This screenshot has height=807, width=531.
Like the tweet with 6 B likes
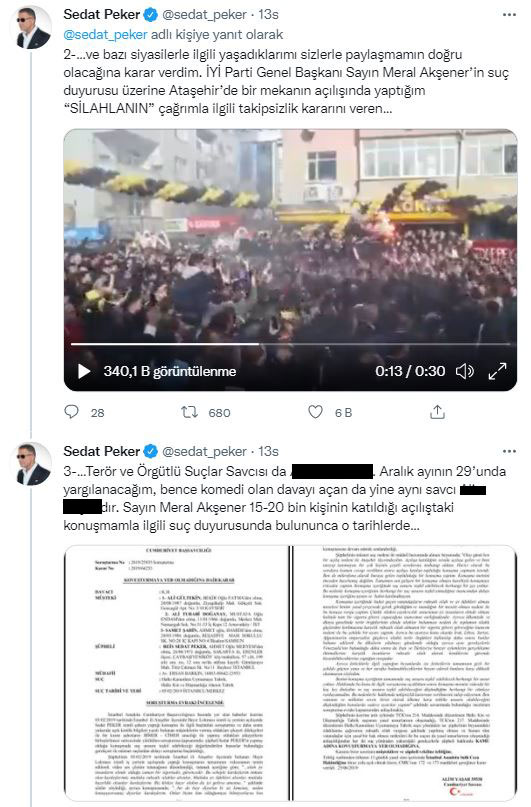(x=315, y=412)
